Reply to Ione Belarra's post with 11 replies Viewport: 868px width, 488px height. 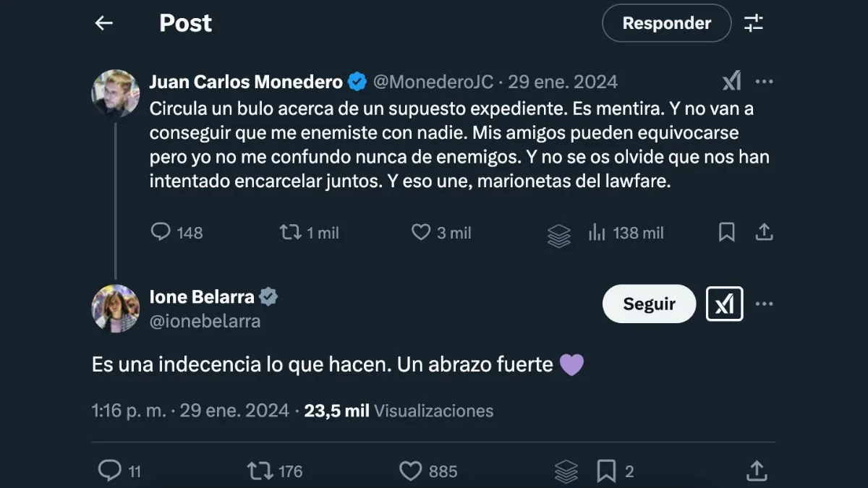110,471
